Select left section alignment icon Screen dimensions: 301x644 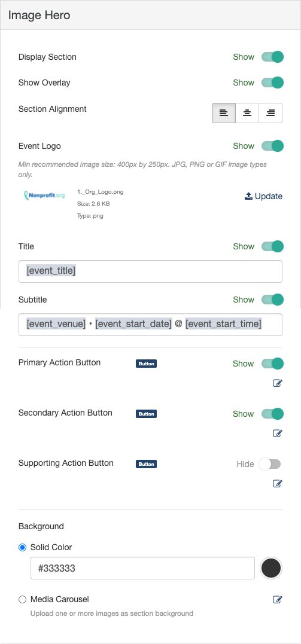click(x=224, y=113)
